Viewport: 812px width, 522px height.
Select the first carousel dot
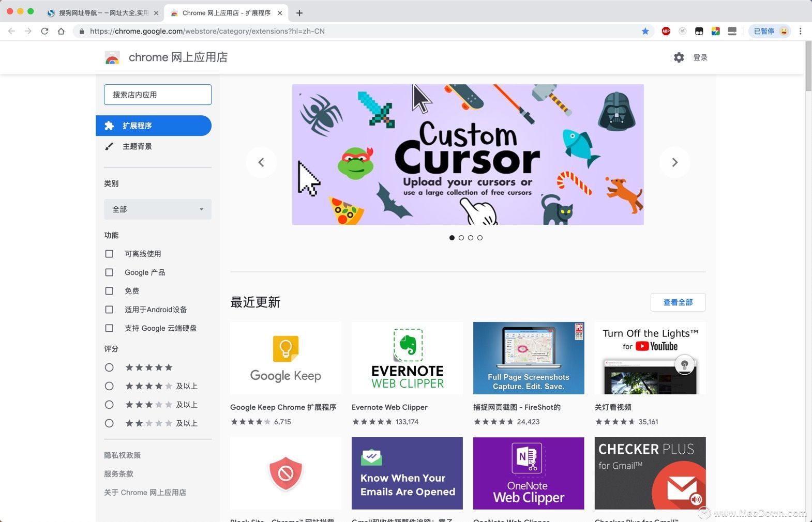[x=452, y=238]
